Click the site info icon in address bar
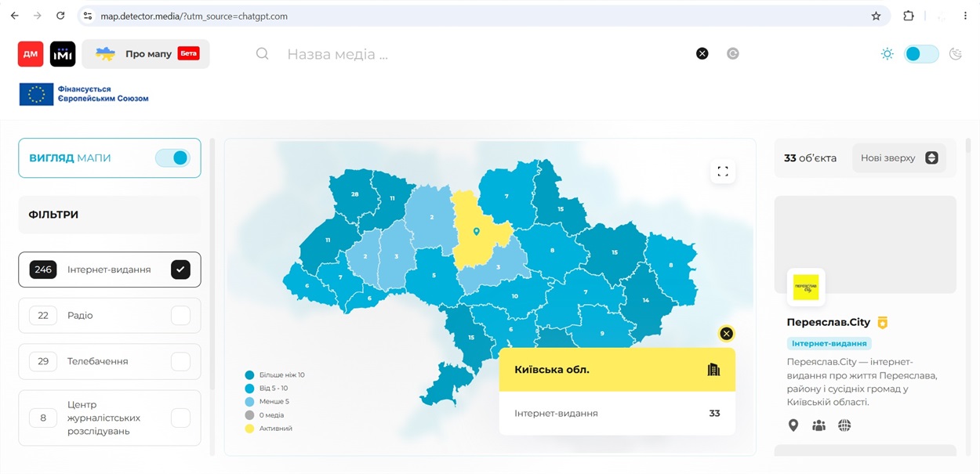Viewport: 980px width, 474px height. click(x=88, y=16)
